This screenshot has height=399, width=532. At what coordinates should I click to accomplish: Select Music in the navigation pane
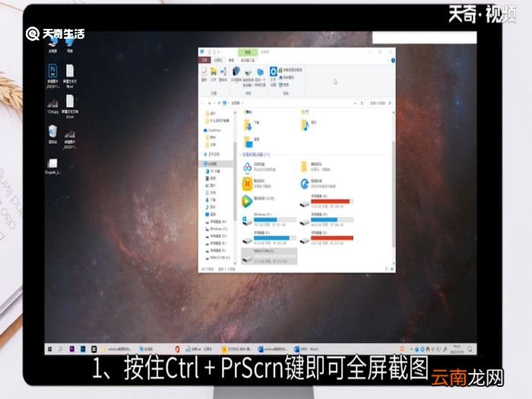point(210,207)
